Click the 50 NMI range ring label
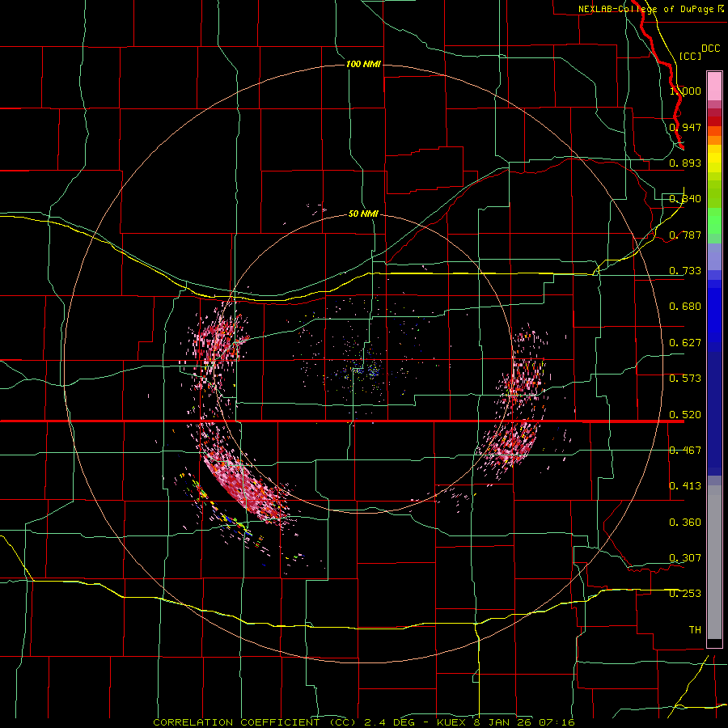 click(x=363, y=214)
